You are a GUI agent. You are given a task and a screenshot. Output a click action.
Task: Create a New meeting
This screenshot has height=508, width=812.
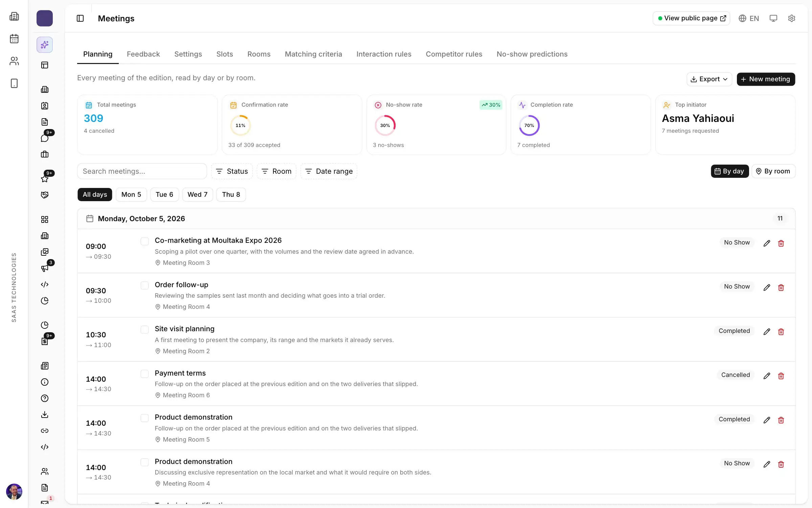(x=766, y=79)
